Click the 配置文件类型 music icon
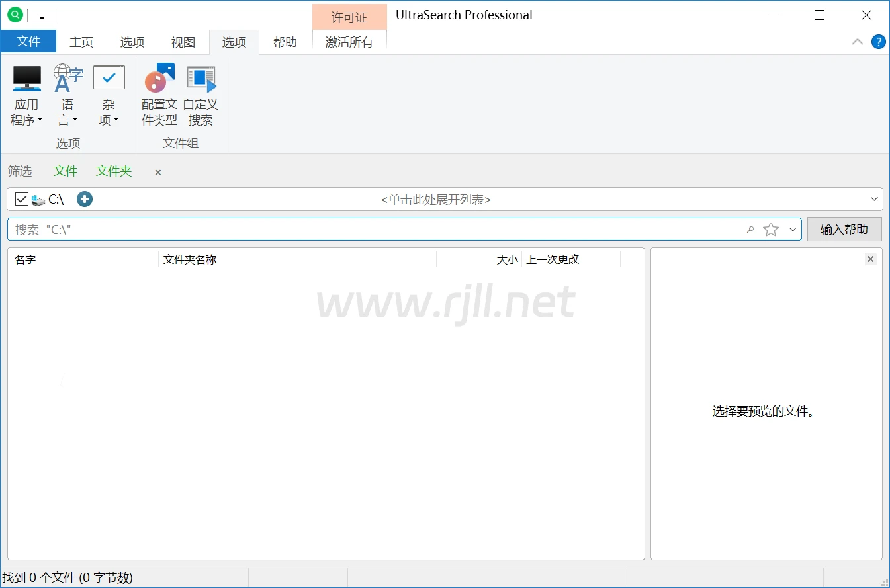Image resolution: width=890 pixels, height=588 pixels. pos(159,79)
